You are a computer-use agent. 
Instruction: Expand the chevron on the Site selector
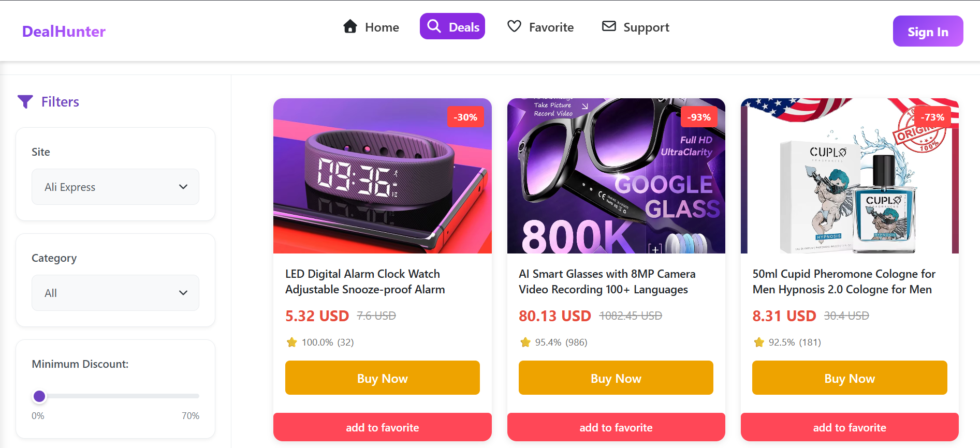tap(182, 187)
